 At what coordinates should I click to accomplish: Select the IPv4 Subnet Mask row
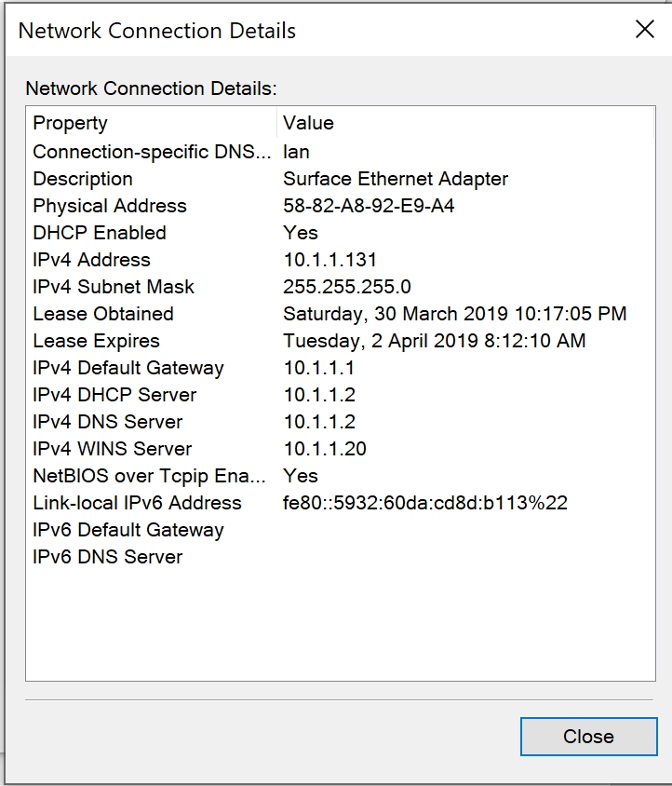(114, 287)
